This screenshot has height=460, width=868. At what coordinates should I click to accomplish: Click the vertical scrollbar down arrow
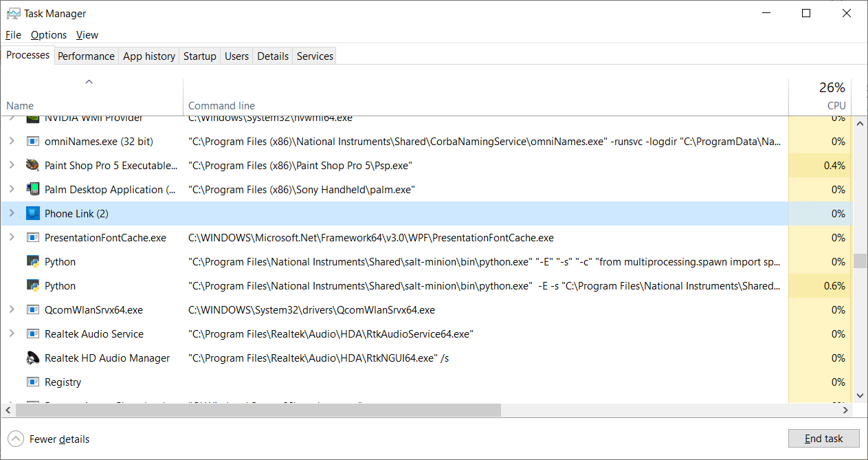click(x=859, y=396)
